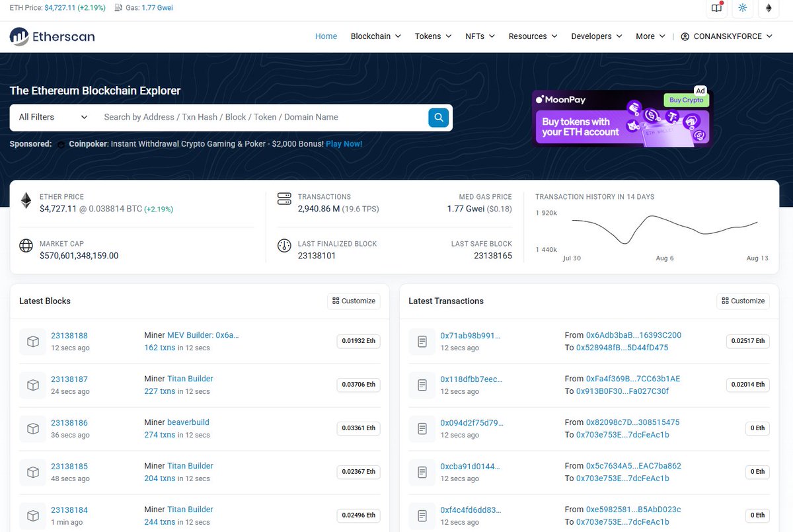Click the block cube icon for 23138185
793x532 pixels.
click(x=32, y=472)
